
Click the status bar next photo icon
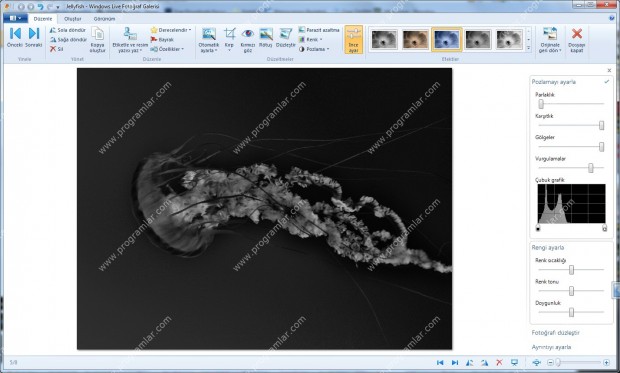[455, 362]
